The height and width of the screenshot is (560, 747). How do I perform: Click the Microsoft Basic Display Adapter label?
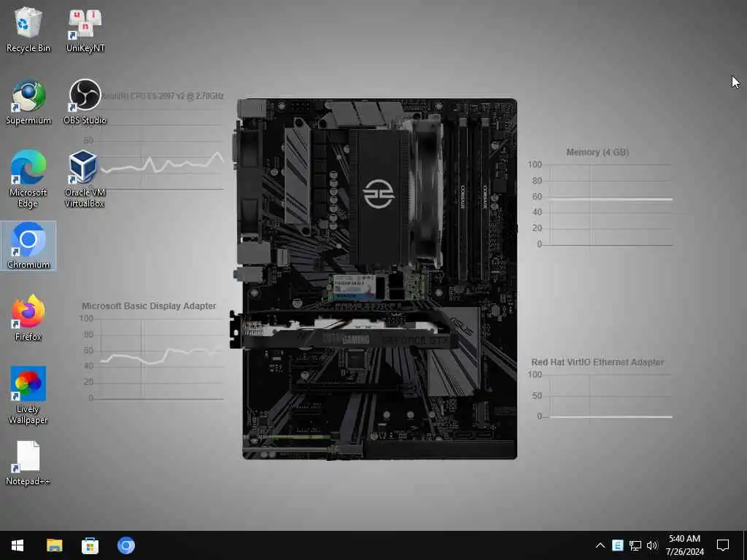[149, 306]
